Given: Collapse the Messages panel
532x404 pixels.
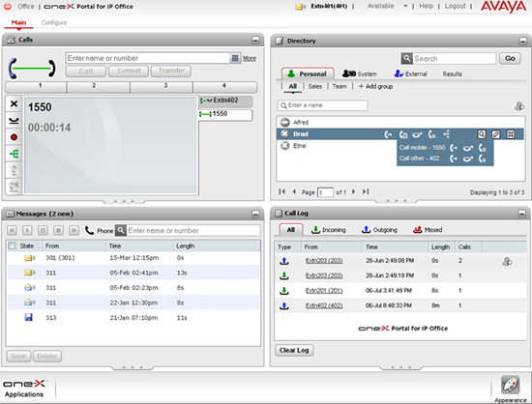Looking at the screenshot, I should point(255,214).
